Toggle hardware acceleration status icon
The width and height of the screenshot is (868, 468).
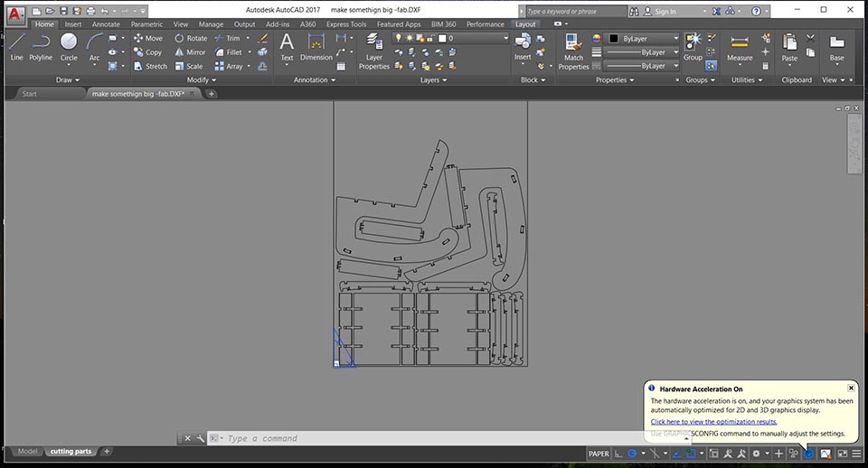pos(808,454)
